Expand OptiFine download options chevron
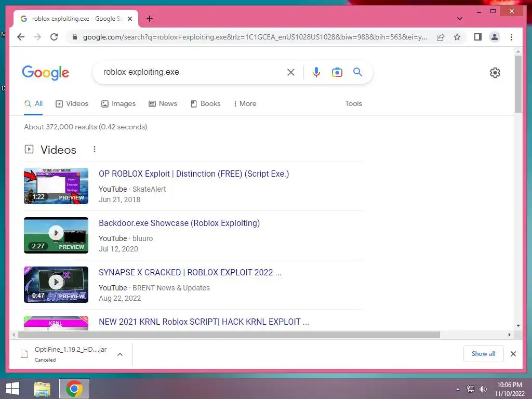 (x=120, y=354)
